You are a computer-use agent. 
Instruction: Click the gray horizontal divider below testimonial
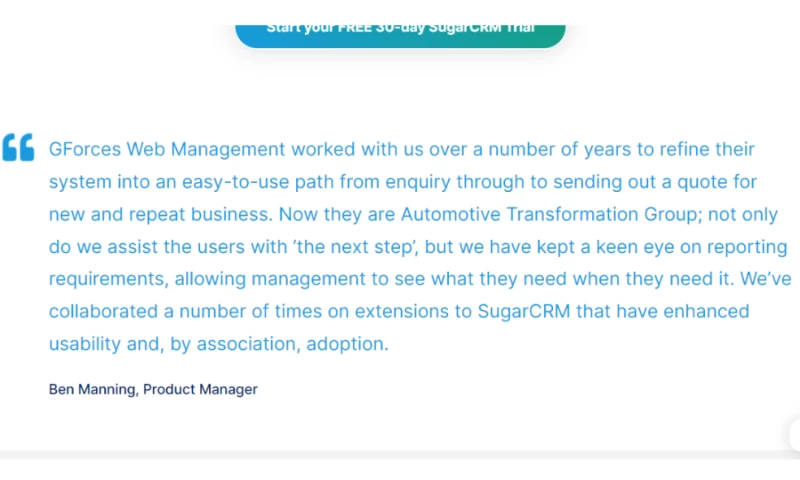click(x=400, y=454)
